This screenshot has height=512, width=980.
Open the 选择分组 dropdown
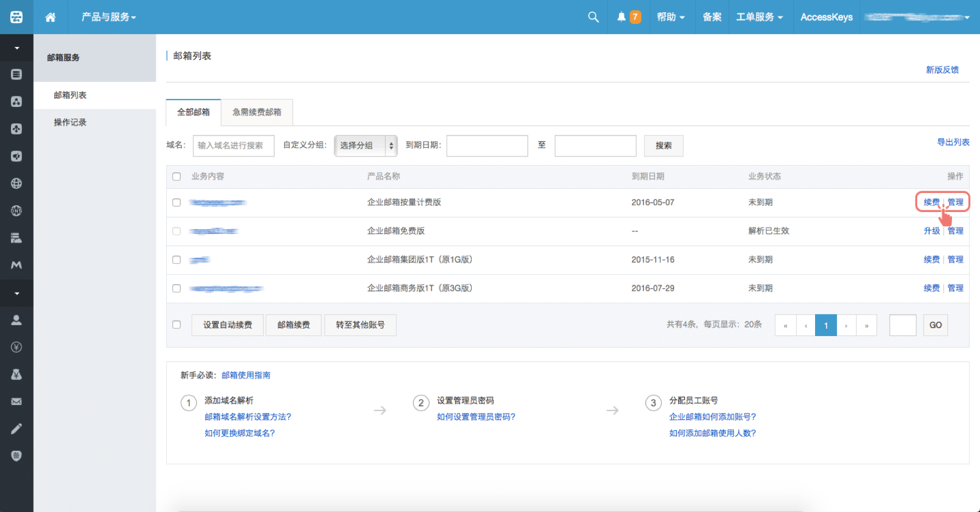[x=365, y=145]
